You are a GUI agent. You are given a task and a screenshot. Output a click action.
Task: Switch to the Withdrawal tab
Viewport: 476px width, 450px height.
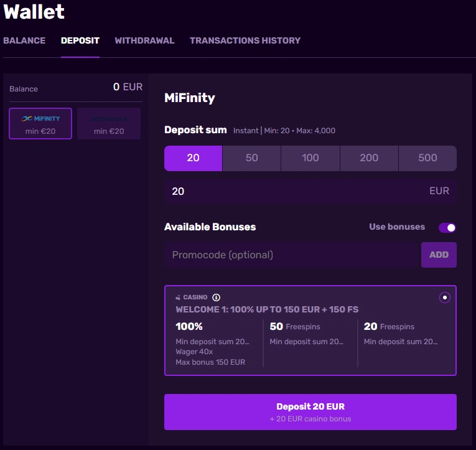coord(144,40)
